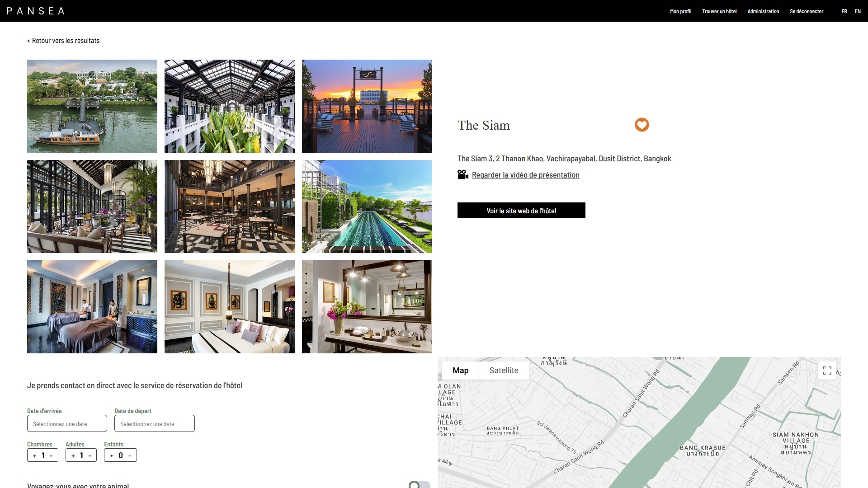The width and height of the screenshot is (868, 488).
Task: Go back via Retour vers les resultats
Action: (63, 41)
